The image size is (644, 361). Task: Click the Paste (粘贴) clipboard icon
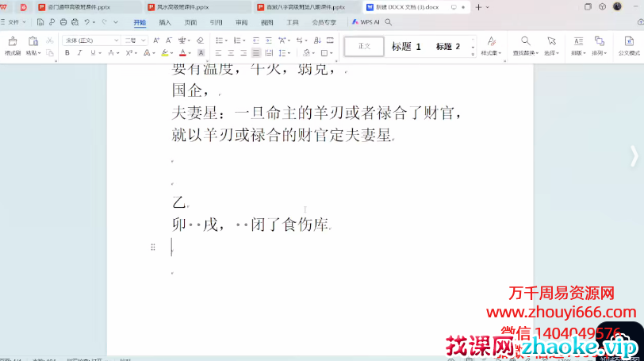33,41
